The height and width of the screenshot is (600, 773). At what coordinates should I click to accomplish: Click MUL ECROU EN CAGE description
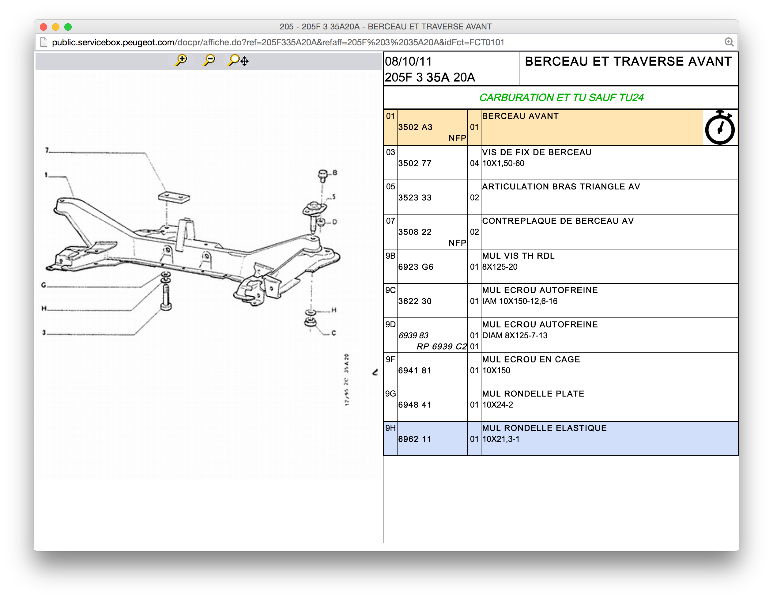[531, 359]
